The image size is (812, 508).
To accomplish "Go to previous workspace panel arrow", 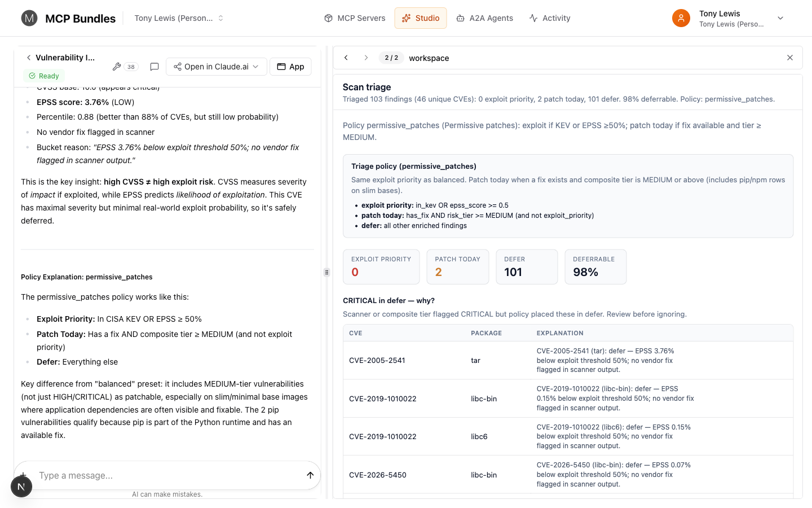I will coord(346,58).
